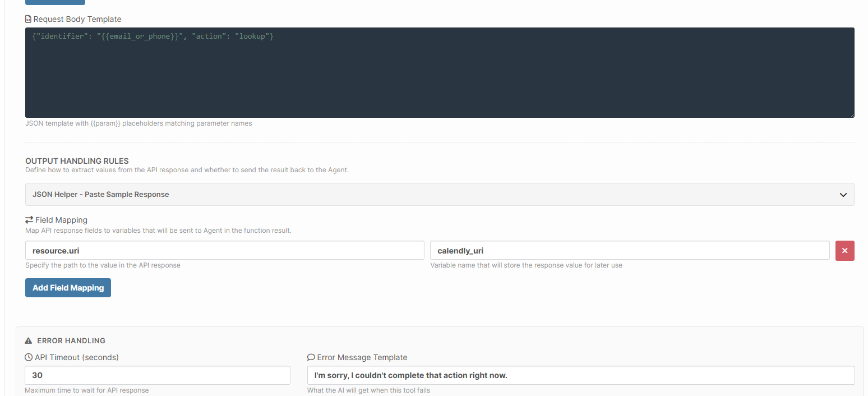Click the Request Body Template code file icon
Viewport: 868px width, 396px height.
pos(29,19)
